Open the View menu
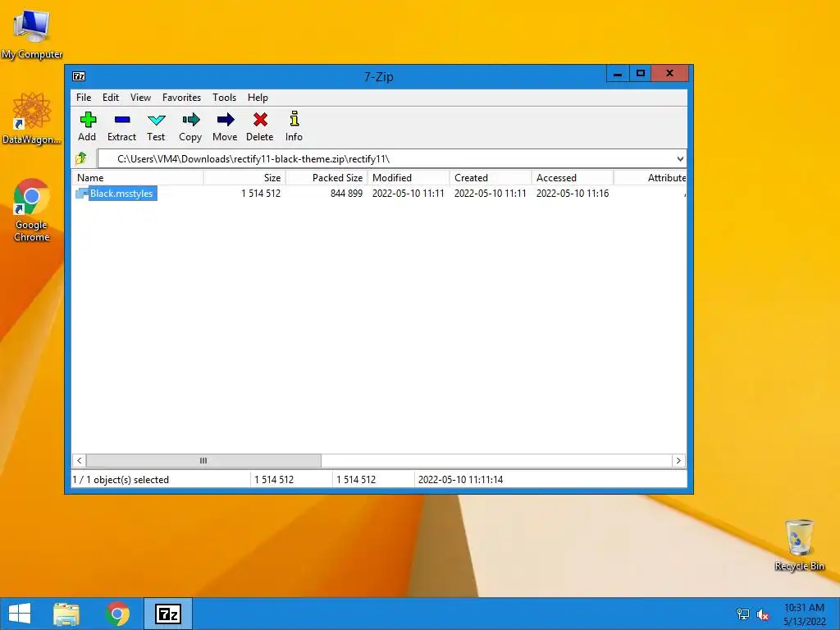 (140, 98)
